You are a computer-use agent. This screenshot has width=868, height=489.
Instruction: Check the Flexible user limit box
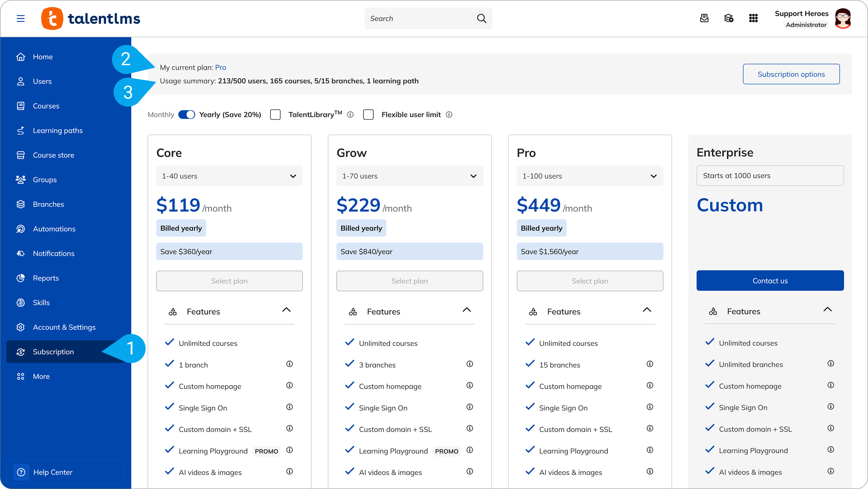coord(368,115)
